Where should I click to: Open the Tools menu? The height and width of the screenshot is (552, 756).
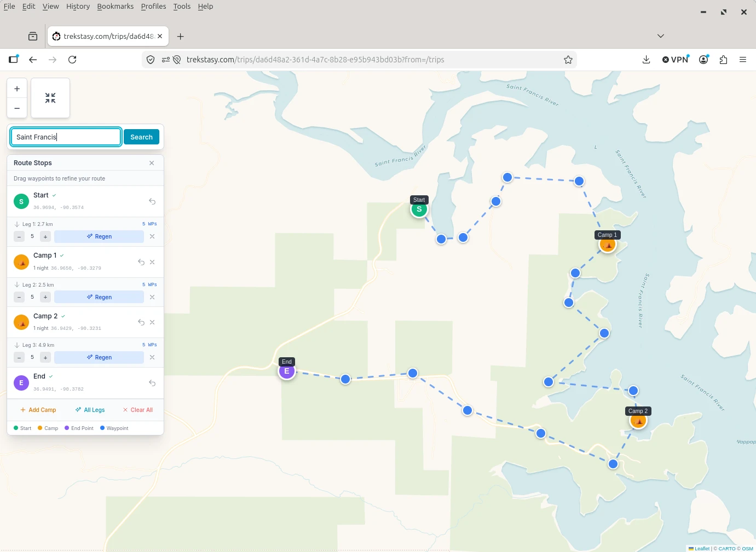pyautogui.click(x=182, y=7)
